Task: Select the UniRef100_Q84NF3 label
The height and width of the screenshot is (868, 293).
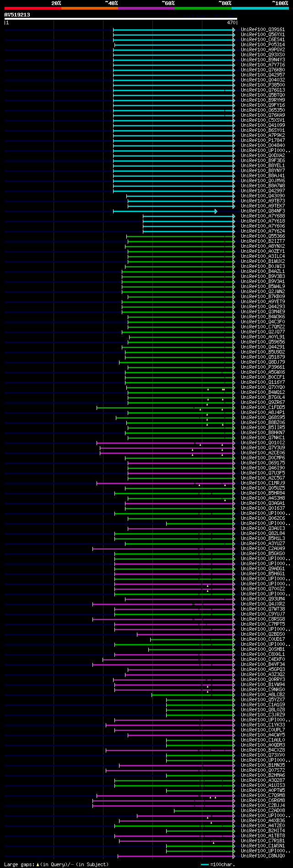Action: coord(263,211)
